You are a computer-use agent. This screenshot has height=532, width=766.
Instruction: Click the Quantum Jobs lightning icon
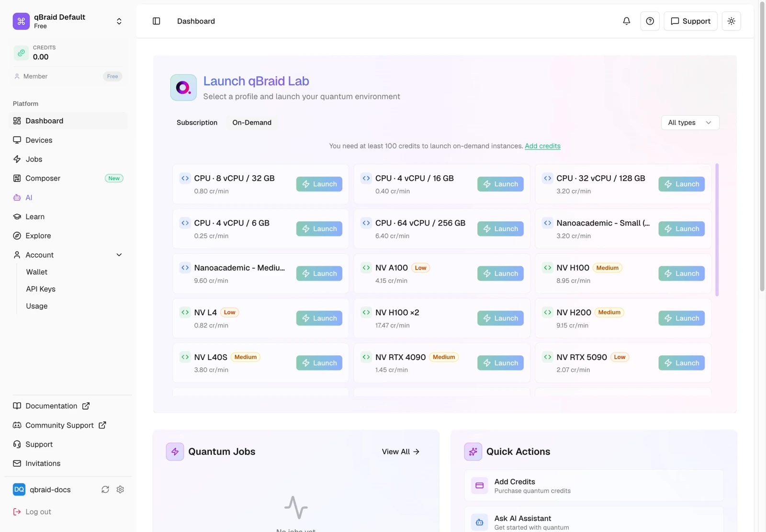[175, 452]
